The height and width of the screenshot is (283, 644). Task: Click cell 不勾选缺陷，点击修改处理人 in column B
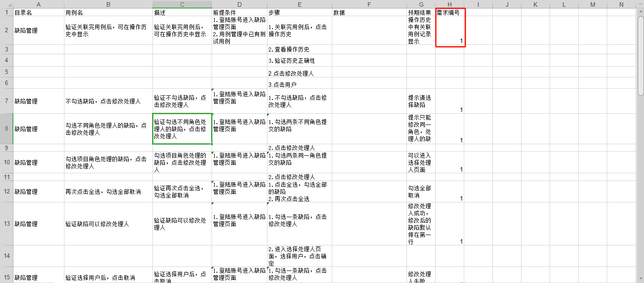pos(108,101)
